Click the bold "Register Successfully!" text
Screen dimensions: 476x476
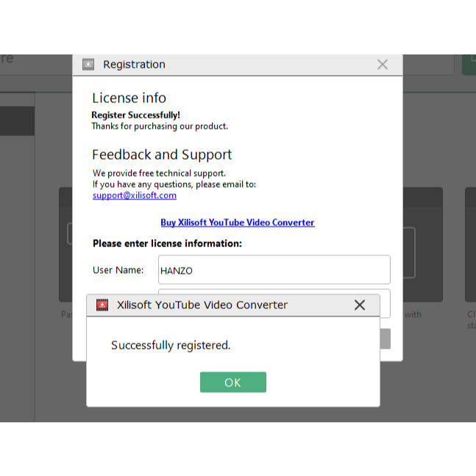[135, 115]
